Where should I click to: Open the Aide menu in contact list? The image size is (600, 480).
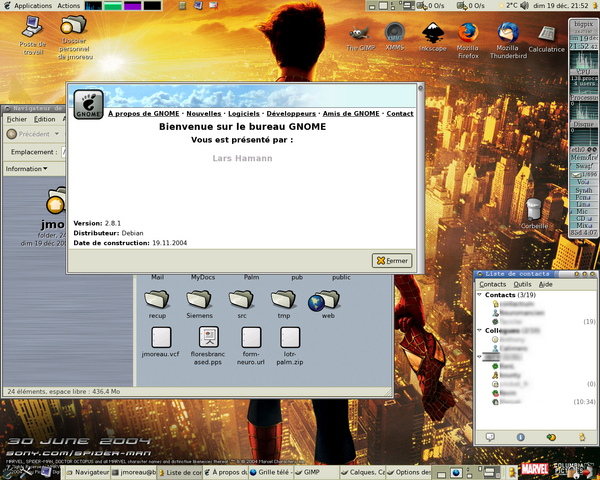click(546, 284)
